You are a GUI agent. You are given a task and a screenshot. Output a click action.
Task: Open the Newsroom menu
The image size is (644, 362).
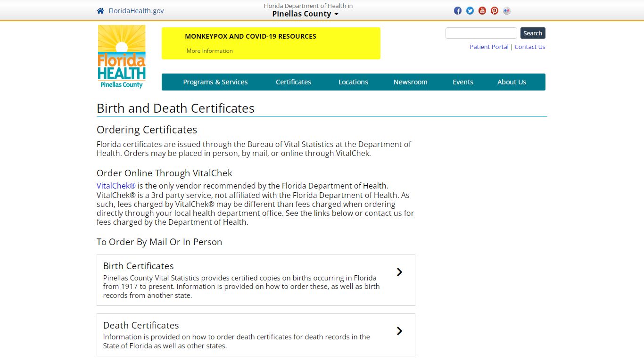(x=411, y=82)
